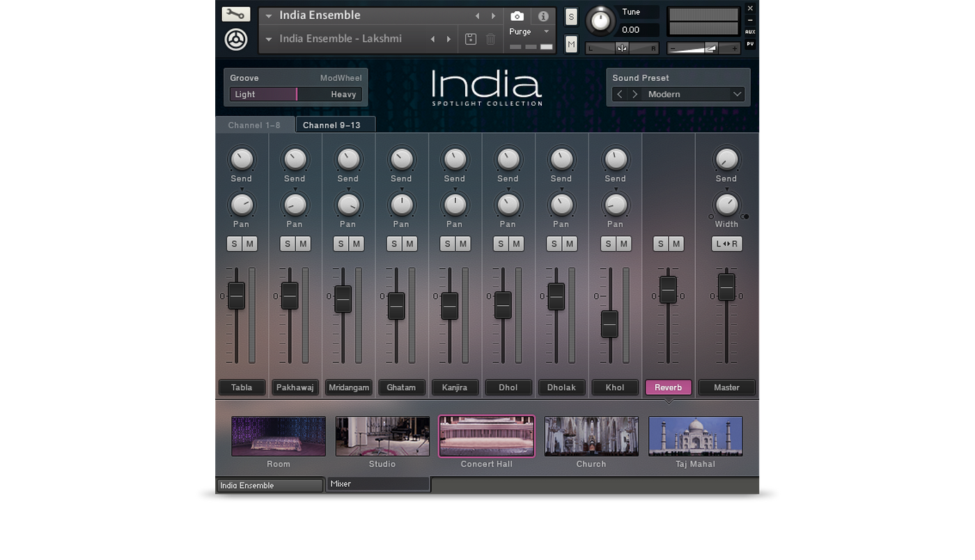Open instrument options with the wrench icon
The image size is (975, 560).
(x=236, y=14)
